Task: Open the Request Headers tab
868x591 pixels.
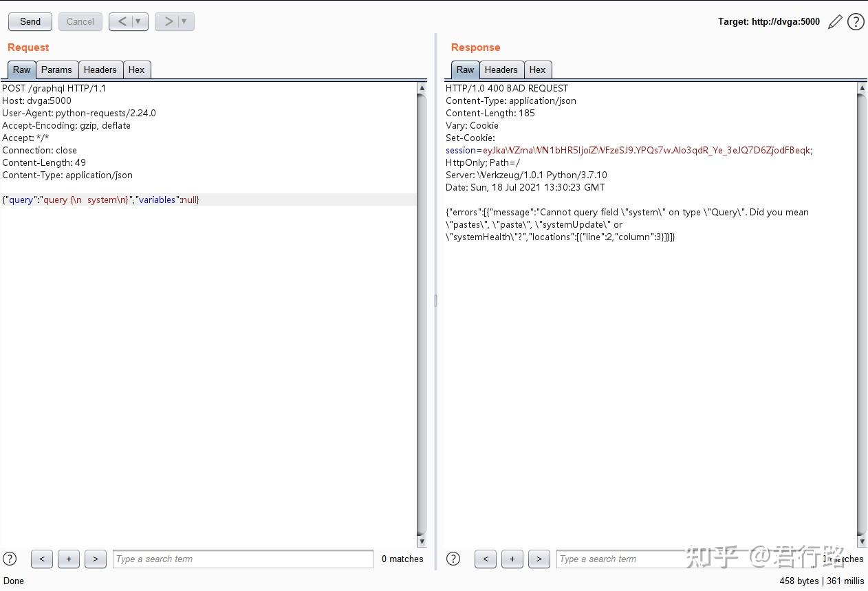Action: click(x=100, y=69)
